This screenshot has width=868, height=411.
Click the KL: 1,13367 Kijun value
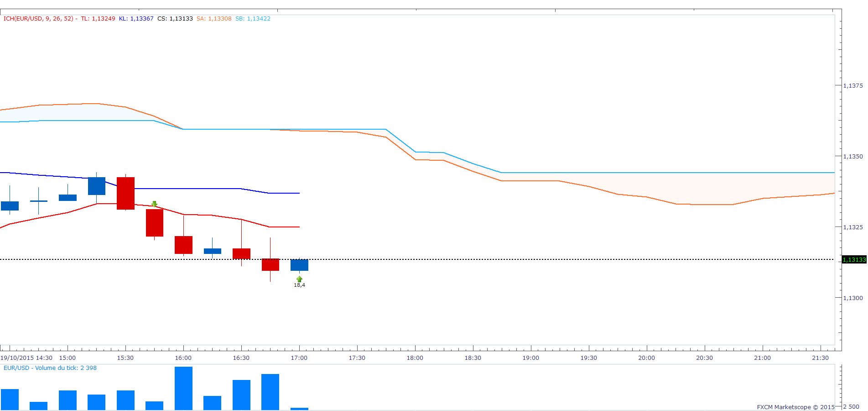[136, 19]
